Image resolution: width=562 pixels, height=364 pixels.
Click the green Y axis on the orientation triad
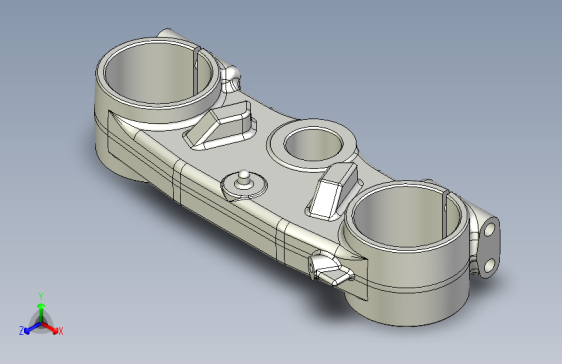coord(41,312)
